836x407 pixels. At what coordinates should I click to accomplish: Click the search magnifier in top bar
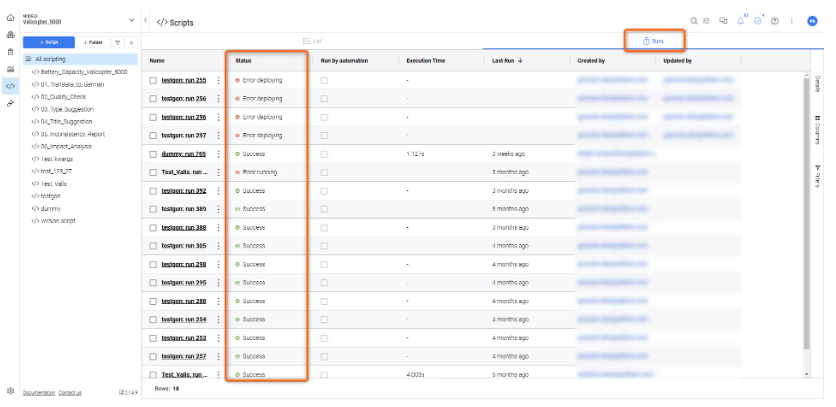694,21
